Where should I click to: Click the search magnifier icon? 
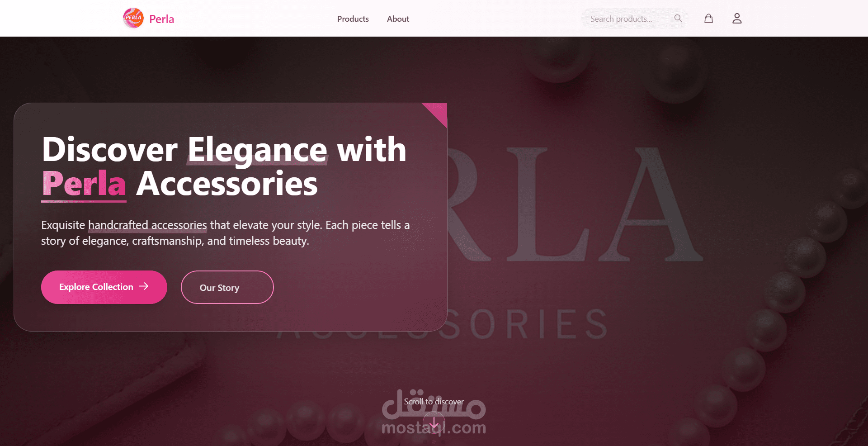point(678,18)
